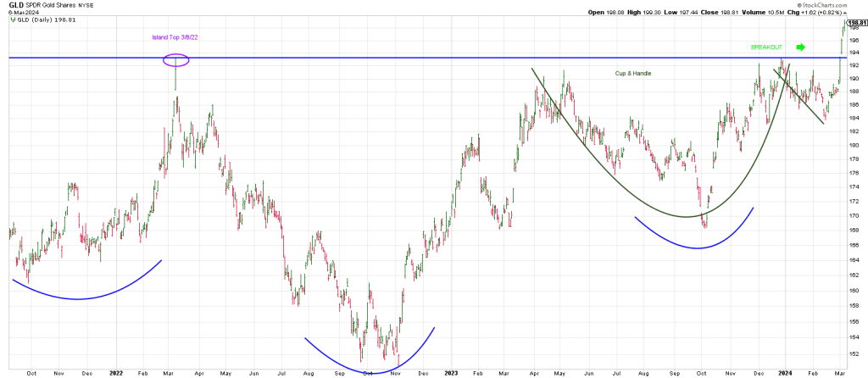Click the Cup & Handle annotation label
The width and height of the screenshot is (868, 378).
click(633, 74)
